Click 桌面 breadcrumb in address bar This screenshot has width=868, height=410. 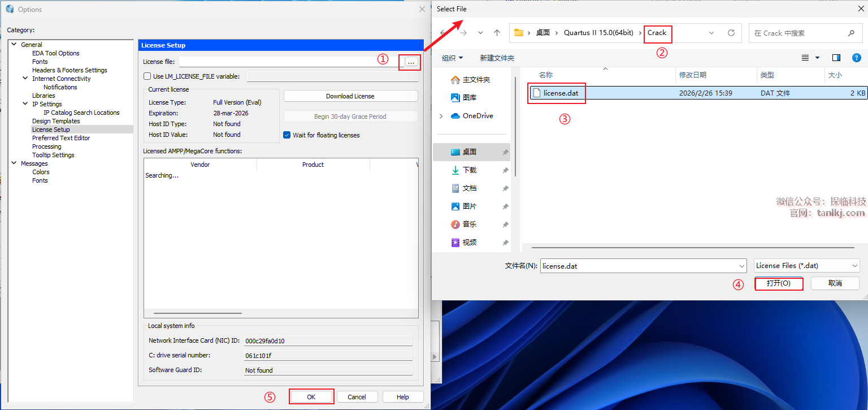tap(543, 33)
